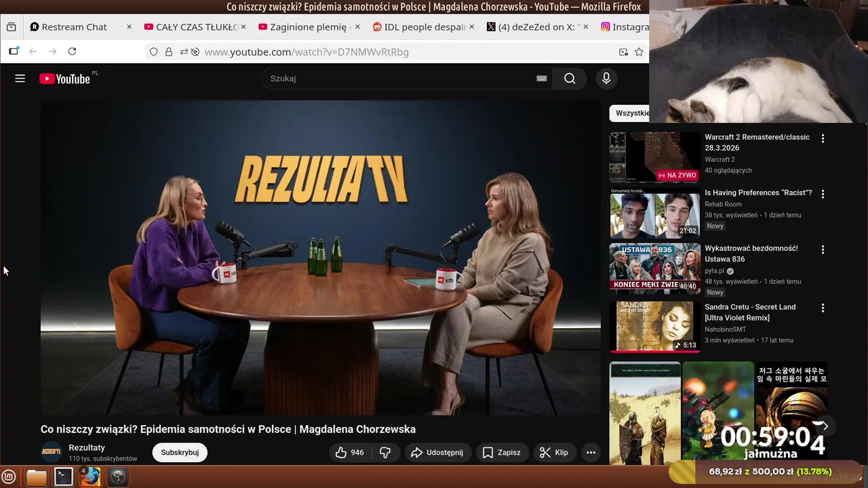The height and width of the screenshot is (488, 868).
Task: Open options for Sandra Cretu Secret Land video
Action: tap(823, 308)
